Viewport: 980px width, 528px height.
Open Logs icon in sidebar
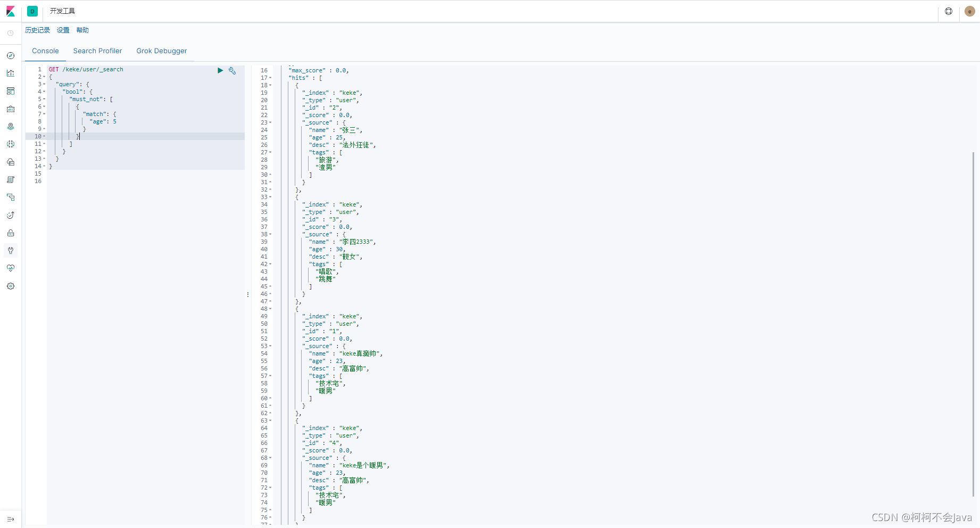coord(11,180)
